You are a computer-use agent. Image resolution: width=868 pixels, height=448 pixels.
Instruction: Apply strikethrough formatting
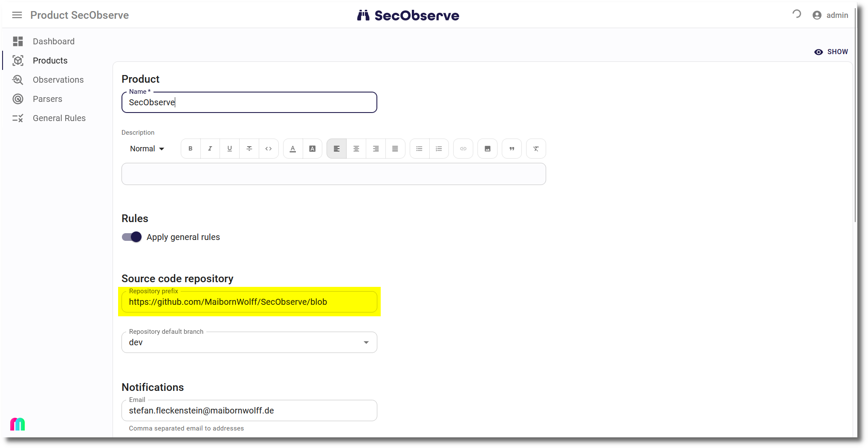point(249,148)
